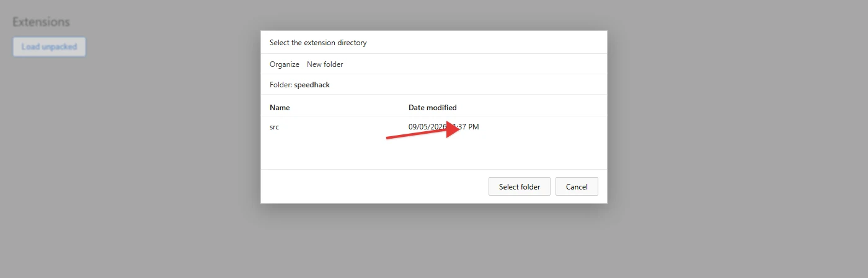Screen dimensions: 868x278
Task: Select the src folder row
Action: pyautogui.click(x=433, y=127)
